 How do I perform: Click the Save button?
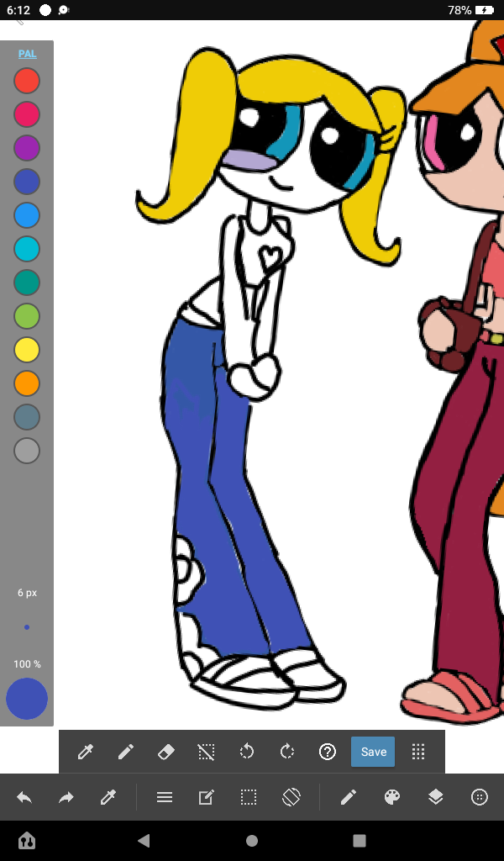tap(373, 752)
